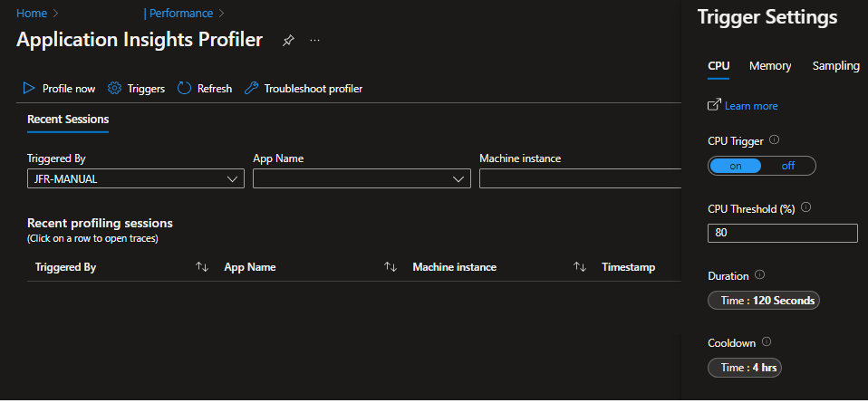Switch to the Memory trigger tab
868x403 pixels.
coord(770,66)
